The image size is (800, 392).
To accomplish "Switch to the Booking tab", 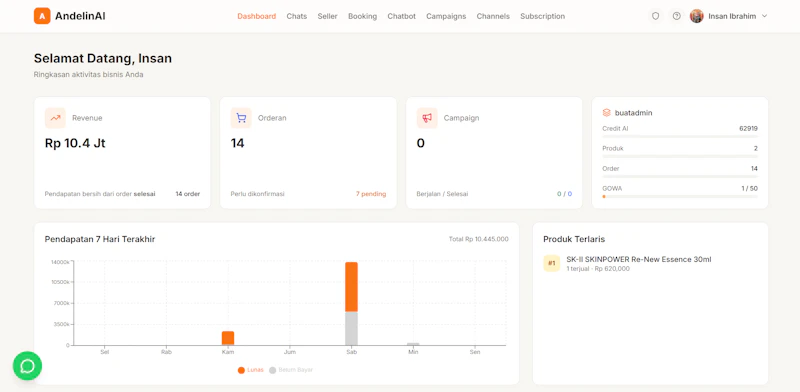I will tap(363, 16).
